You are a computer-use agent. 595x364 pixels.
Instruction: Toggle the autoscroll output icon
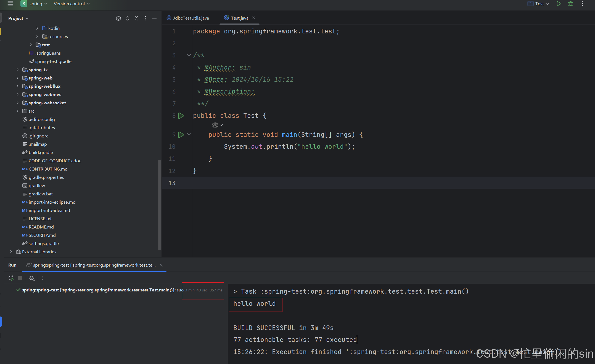pyautogui.click(x=31, y=278)
